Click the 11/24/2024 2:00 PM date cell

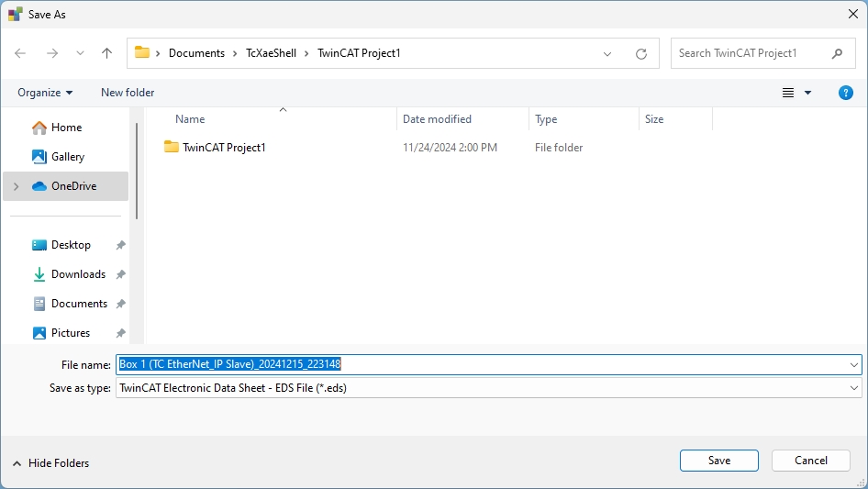pos(450,148)
